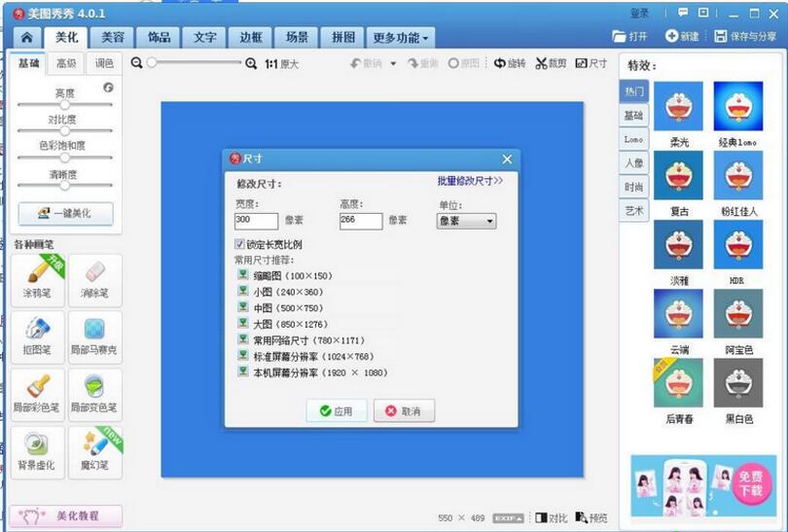The image size is (788, 532).
Task: Select the 局部马赛克 mosaic tool
Action: click(x=95, y=337)
